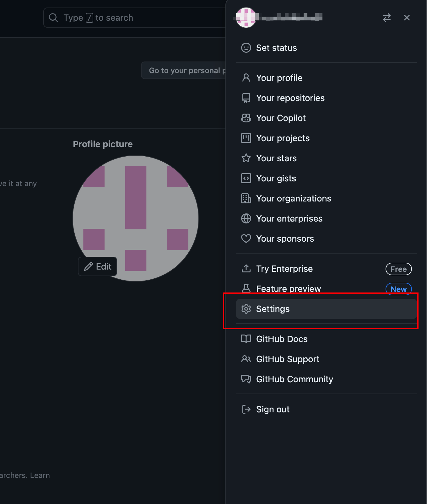Click the Edit button on profile picture
The height and width of the screenshot is (504, 427).
(98, 266)
